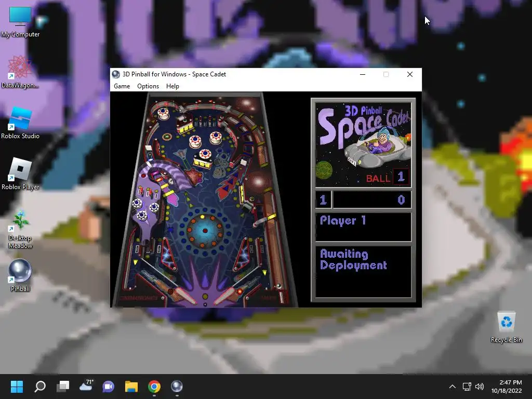Open the Game menu
The width and height of the screenshot is (532, 399).
click(x=122, y=86)
